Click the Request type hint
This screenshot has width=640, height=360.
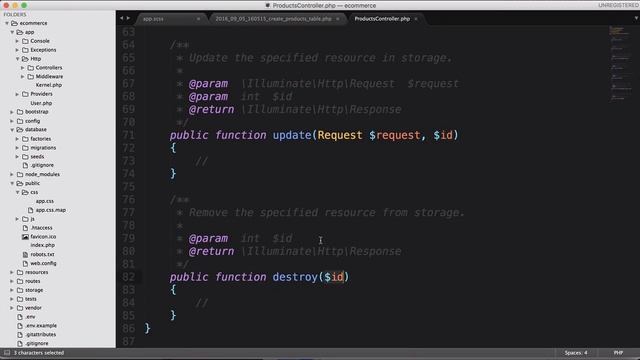[x=340, y=135]
